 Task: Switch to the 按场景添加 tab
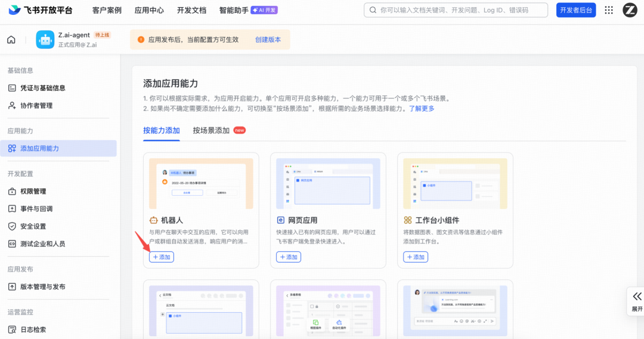click(211, 130)
